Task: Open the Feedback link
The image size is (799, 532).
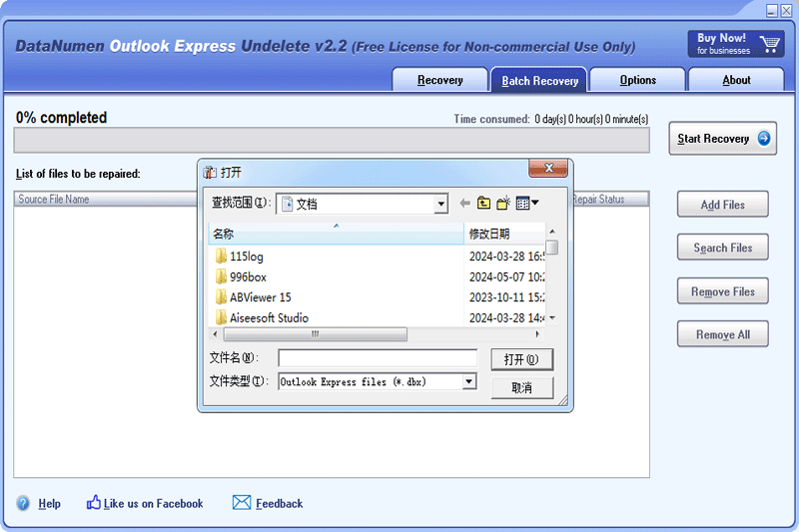Action: [280, 503]
